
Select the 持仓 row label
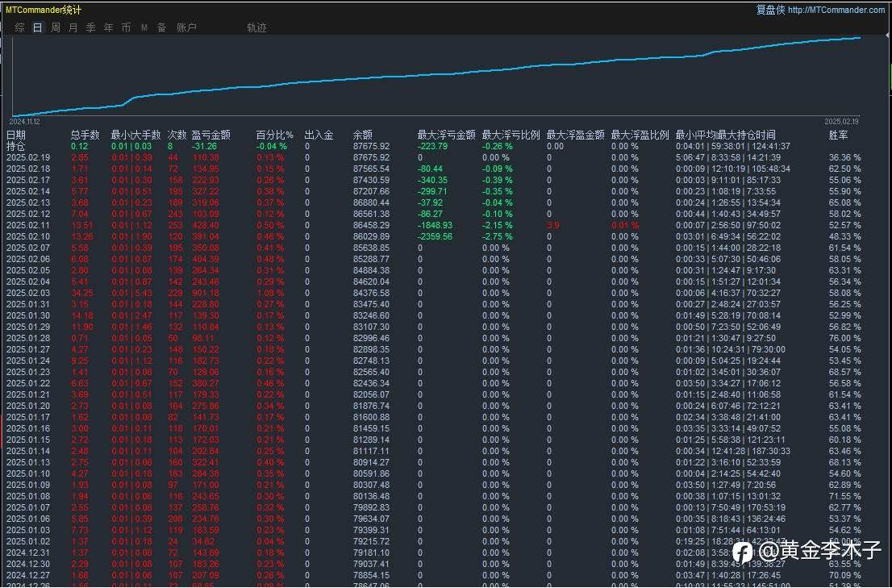pos(16,146)
